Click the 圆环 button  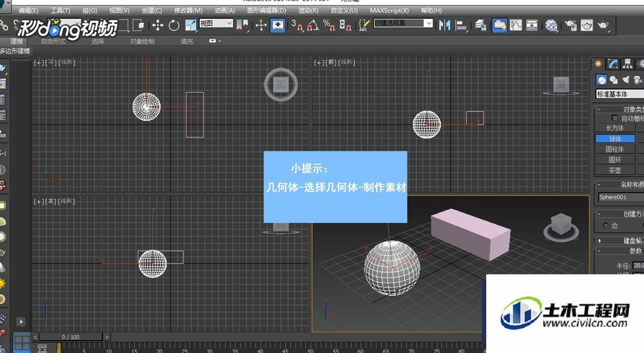(615, 160)
